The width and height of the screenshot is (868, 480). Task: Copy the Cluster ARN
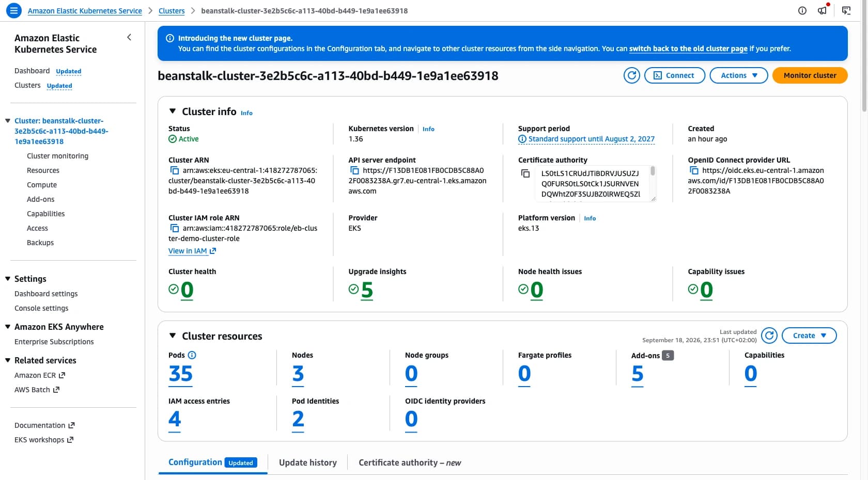point(175,170)
